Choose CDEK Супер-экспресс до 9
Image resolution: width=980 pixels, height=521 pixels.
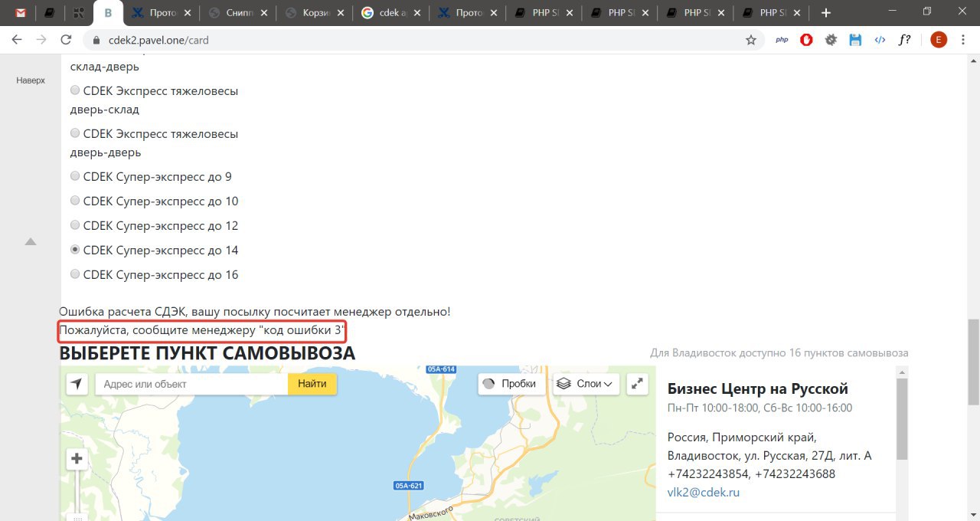75,176
